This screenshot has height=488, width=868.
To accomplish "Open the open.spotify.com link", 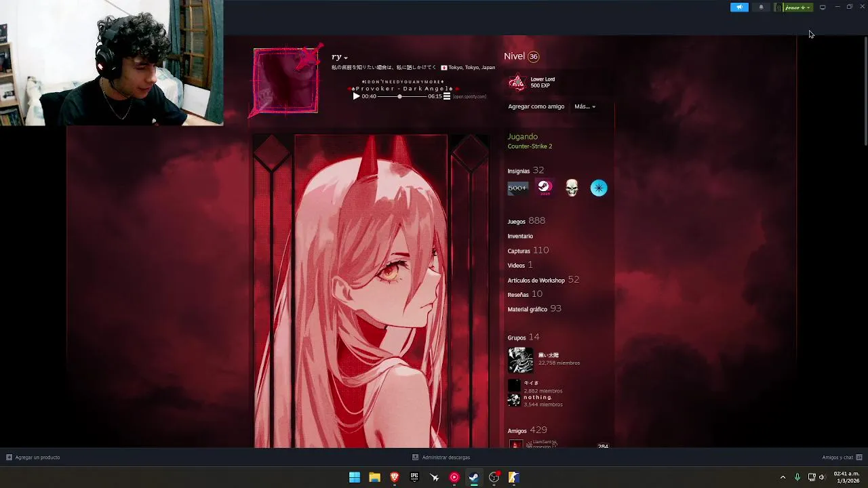I will coord(469,96).
